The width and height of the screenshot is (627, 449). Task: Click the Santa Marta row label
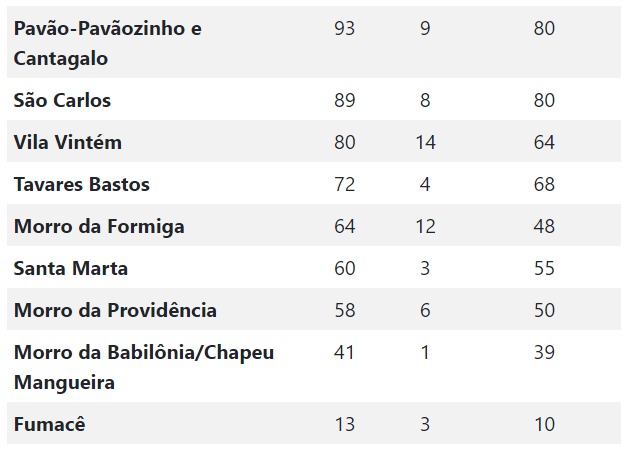click(71, 268)
